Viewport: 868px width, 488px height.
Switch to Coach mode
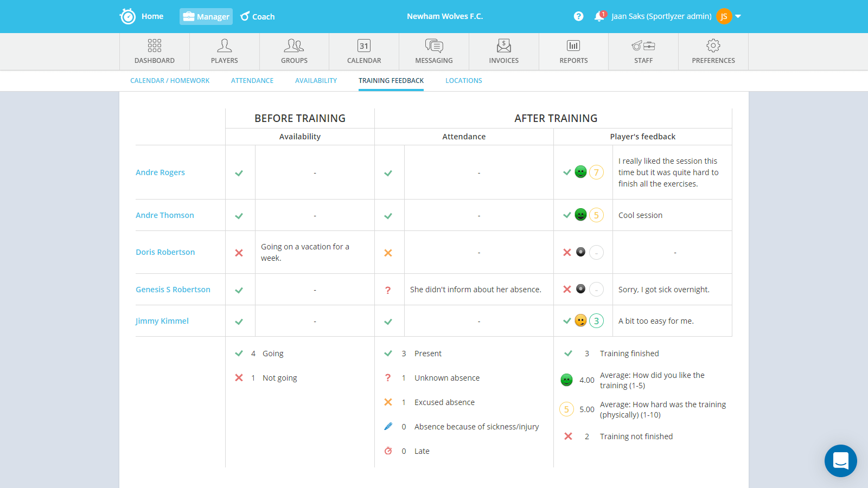tap(258, 16)
